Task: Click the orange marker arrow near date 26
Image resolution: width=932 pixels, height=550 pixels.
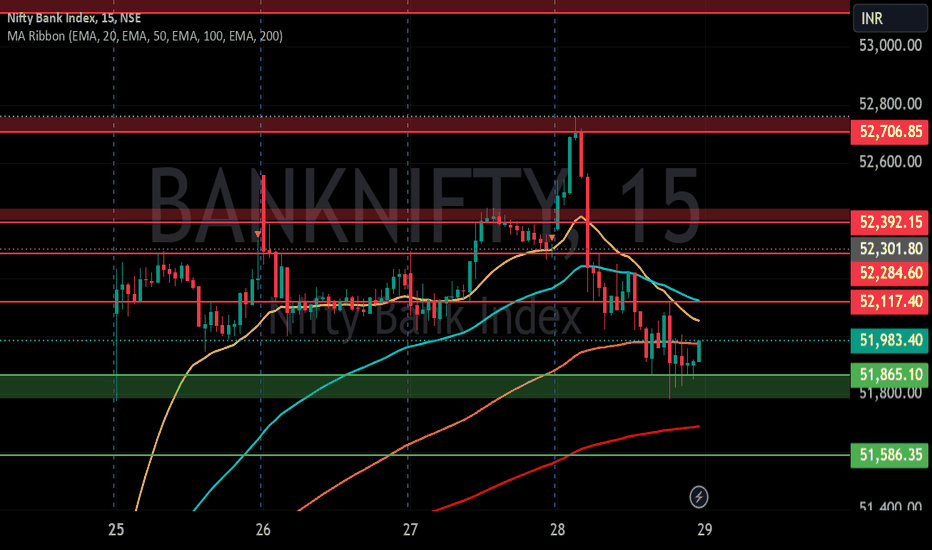Action: [x=257, y=234]
